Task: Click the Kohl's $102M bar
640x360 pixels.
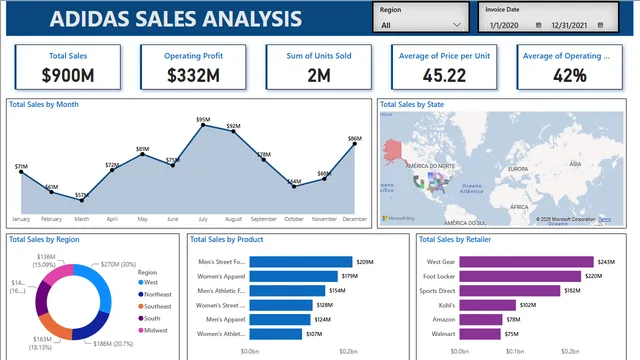Action: coord(488,305)
